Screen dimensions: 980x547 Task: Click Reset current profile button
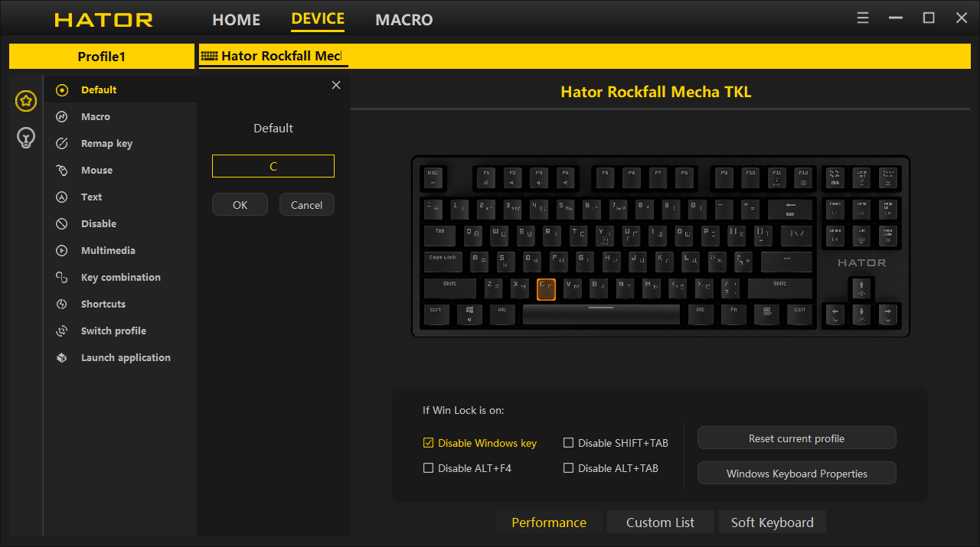(x=796, y=438)
